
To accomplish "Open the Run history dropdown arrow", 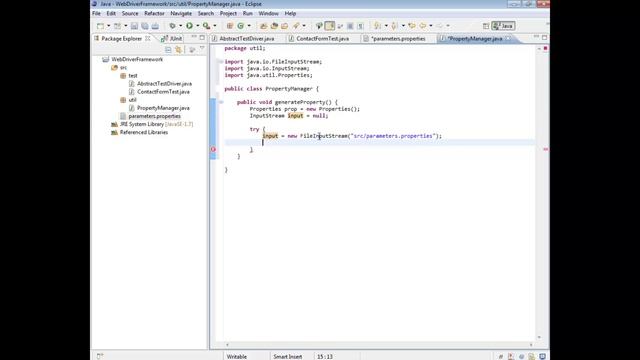I will pyautogui.click(x=198, y=26).
